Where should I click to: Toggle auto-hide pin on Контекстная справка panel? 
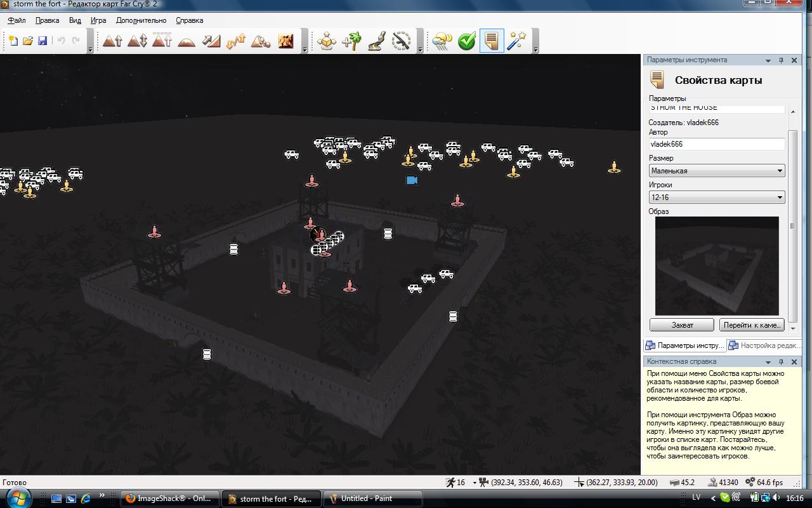click(781, 362)
